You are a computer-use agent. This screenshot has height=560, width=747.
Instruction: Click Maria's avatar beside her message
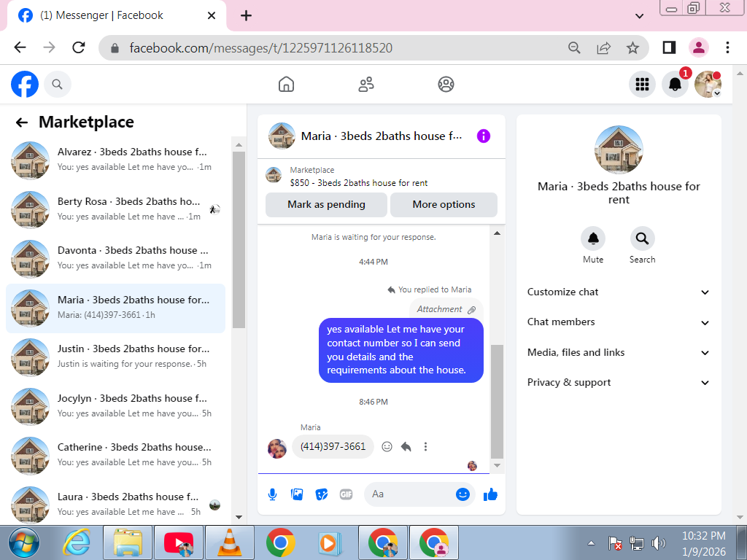[x=277, y=448]
